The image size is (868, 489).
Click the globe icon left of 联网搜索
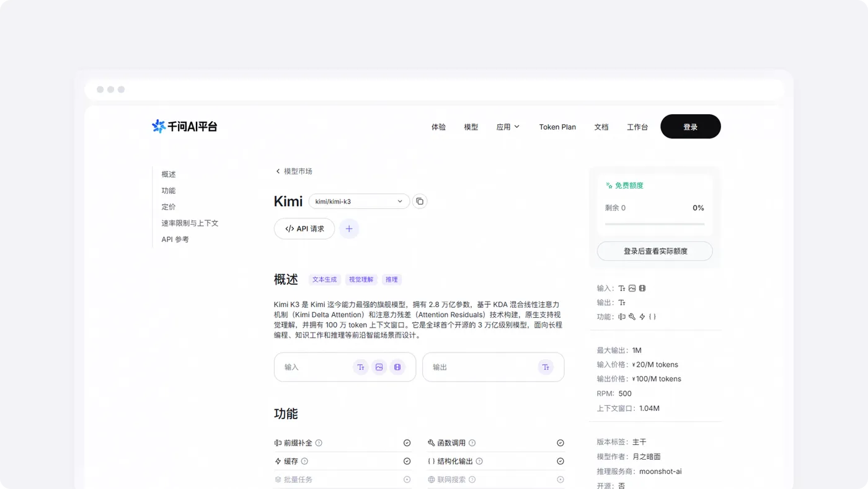pyautogui.click(x=431, y=480)
